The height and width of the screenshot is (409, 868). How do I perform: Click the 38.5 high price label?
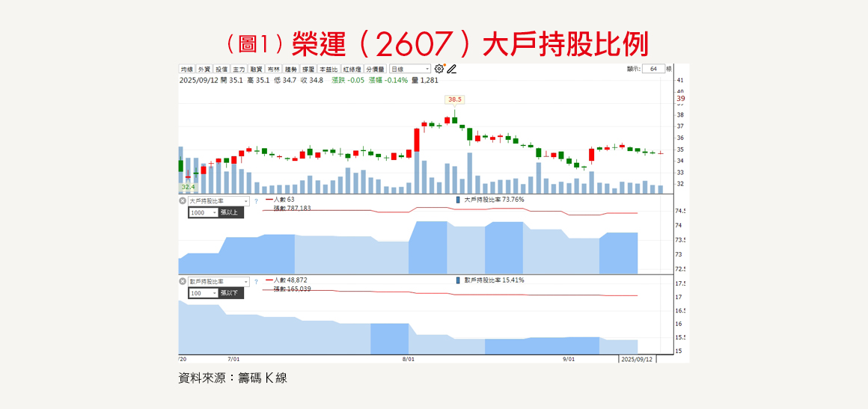point(454,99)
